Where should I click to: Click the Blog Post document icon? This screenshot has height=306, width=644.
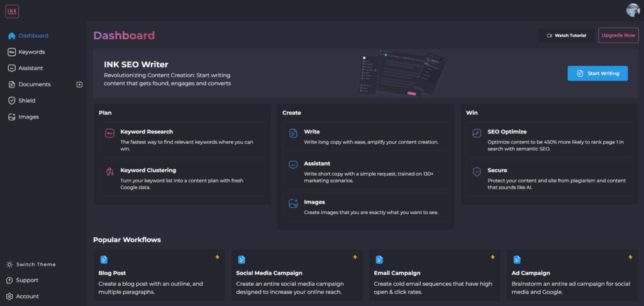pos(104,259)
